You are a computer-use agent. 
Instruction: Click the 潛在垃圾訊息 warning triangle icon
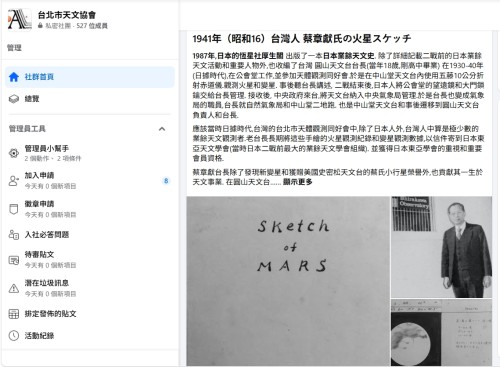coord(14,288)
